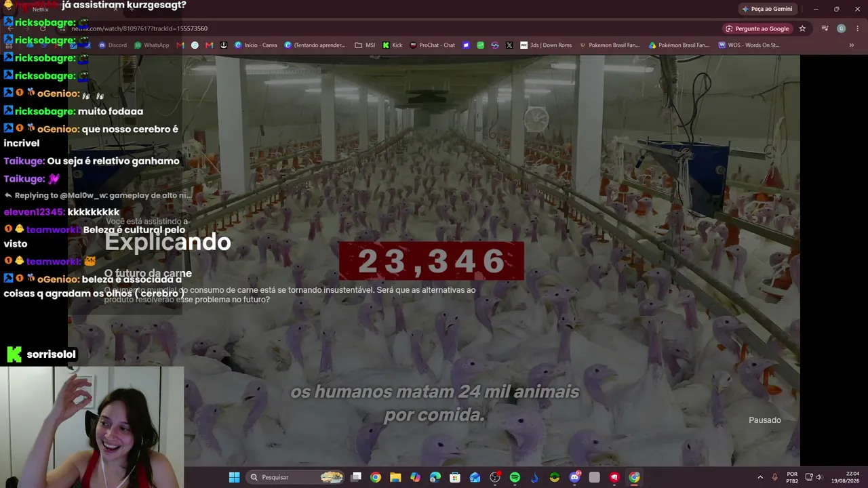The height and width of the screenshot is (488, 868).
Task: Switch to the active Chrome window on taskbar
Action: (x=634, y=477)
